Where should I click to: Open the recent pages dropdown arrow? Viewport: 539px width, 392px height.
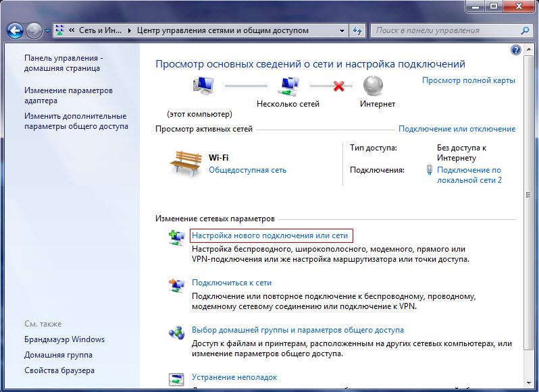pos(47,31)
